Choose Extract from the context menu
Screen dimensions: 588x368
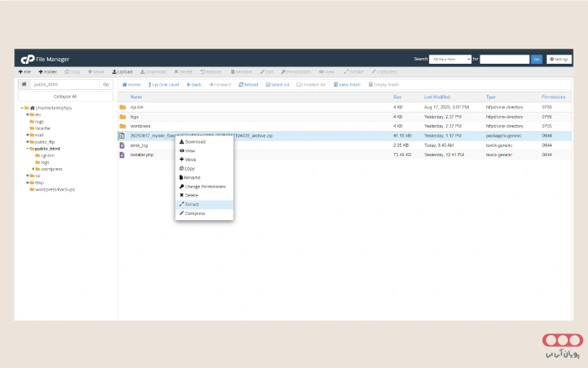coord(204,204)
